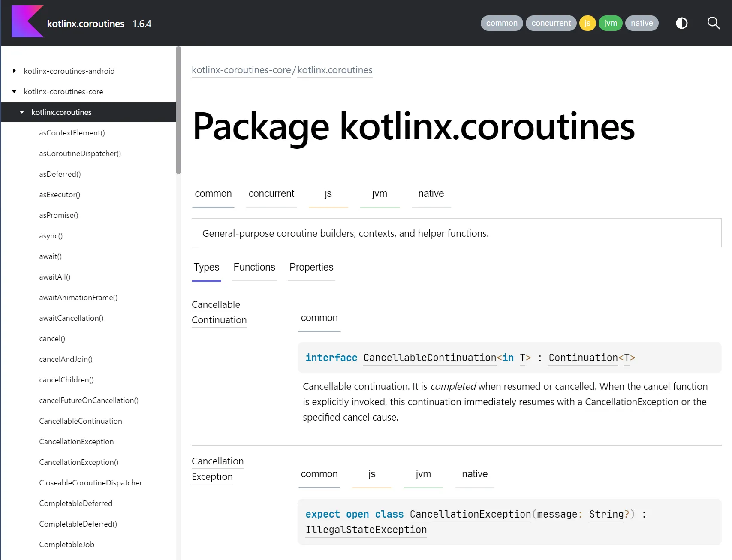Toggle the dark/light theme icon
This screenshot has height=560, width=732.
[681, 23]
